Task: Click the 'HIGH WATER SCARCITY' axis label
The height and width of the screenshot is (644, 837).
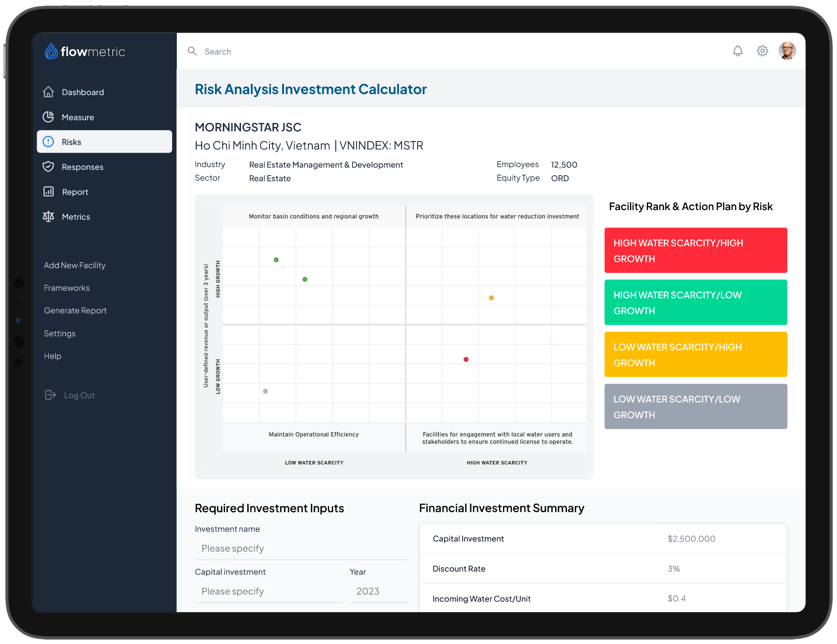Action: [497, 463]
